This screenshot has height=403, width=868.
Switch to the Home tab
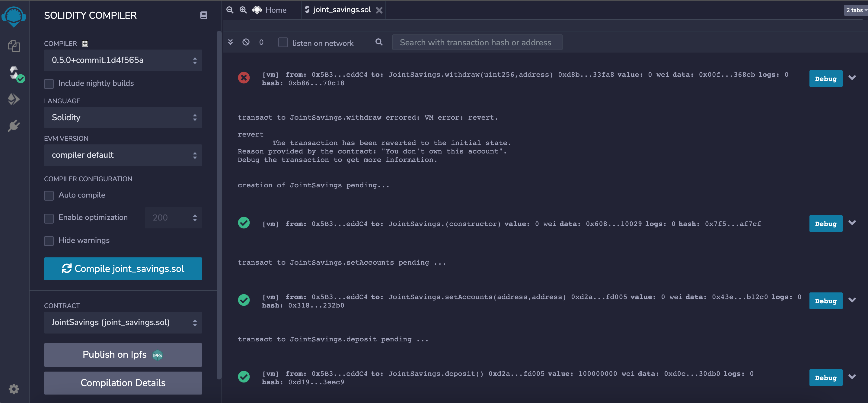pos(270,10)
